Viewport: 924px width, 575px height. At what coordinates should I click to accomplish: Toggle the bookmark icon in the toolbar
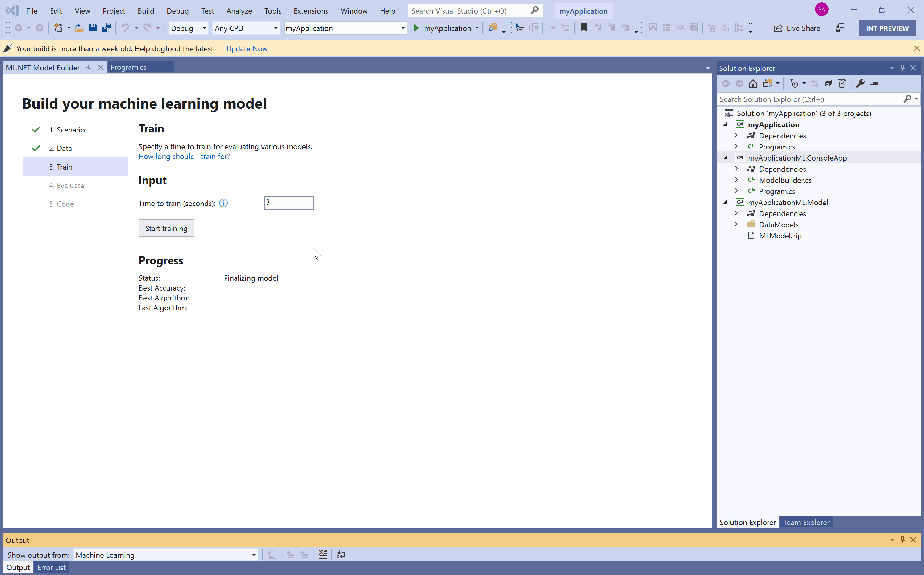(x=584, y=28)
